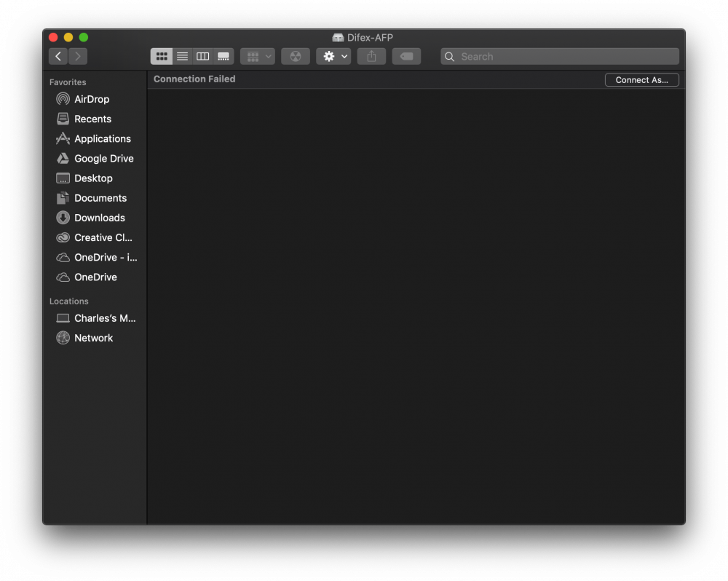Viewport: 728px width, 581px height.
Task: Open Creative Cl... in the sidebar
Action: click(95, 237)
